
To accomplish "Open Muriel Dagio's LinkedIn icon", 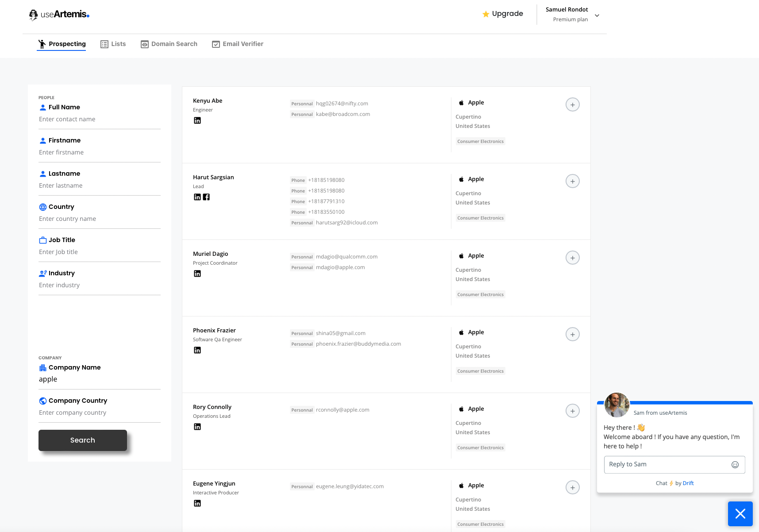I will pos(197,274).
